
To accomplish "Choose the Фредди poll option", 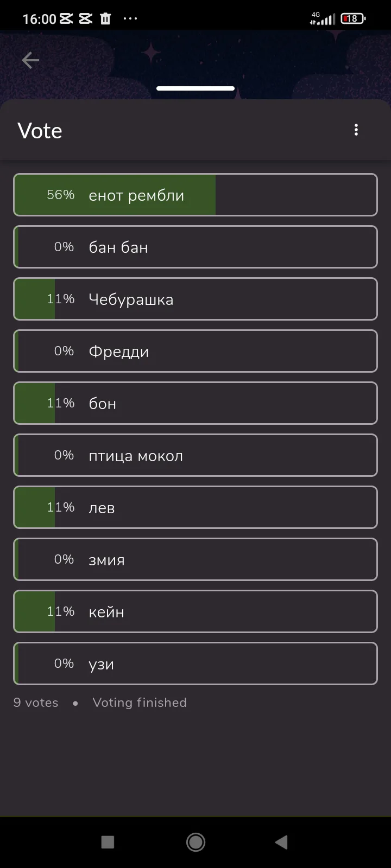I will (x=195, y=351).
